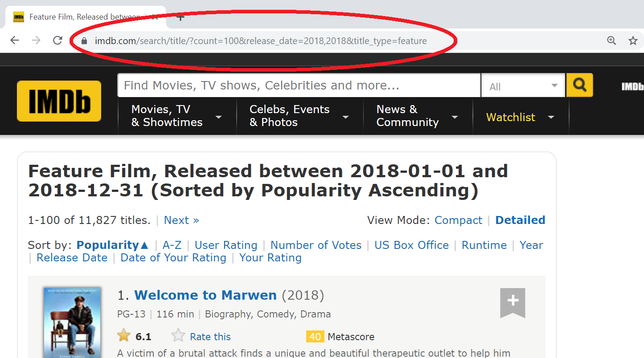Open the Watchlist dropdown

[521, 118]
